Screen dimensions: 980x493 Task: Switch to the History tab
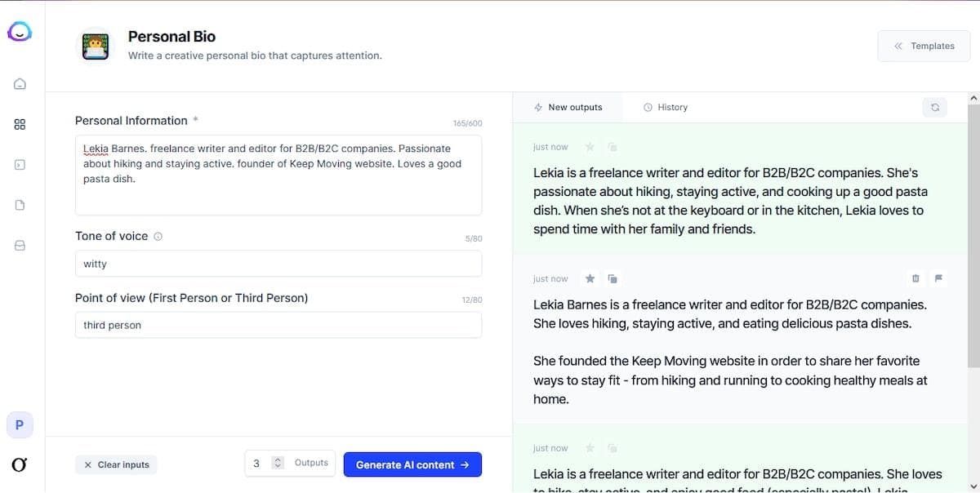pyautogui.click(x=666, y=107)
